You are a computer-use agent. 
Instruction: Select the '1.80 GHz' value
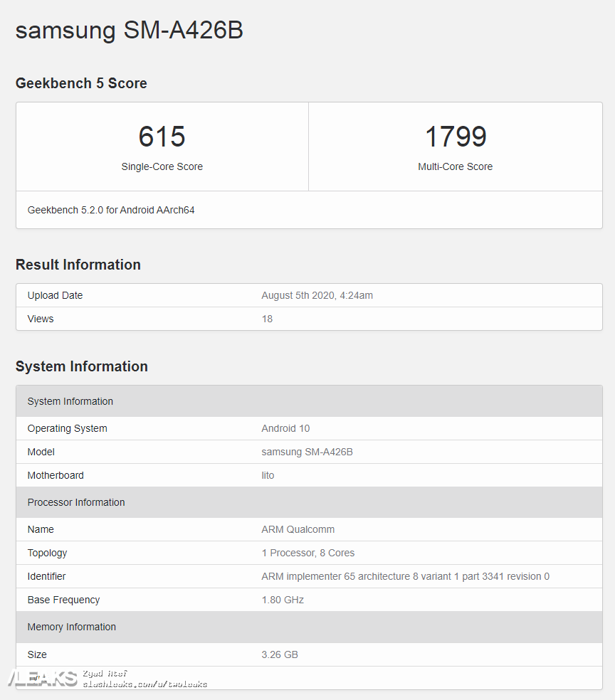click(x=283, y=600)
